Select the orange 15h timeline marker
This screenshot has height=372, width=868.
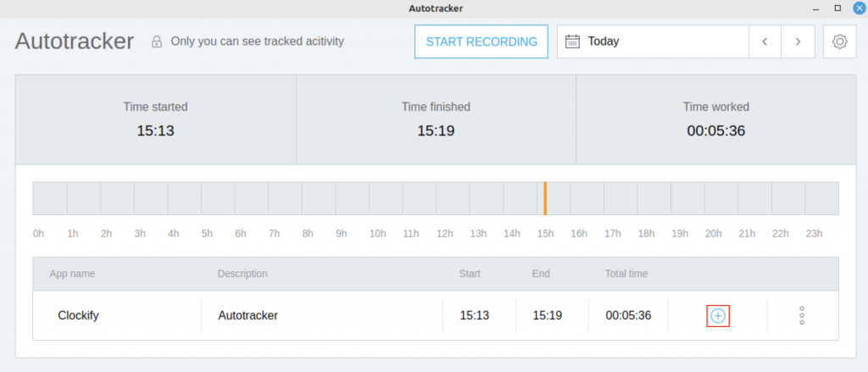point(545,198)
